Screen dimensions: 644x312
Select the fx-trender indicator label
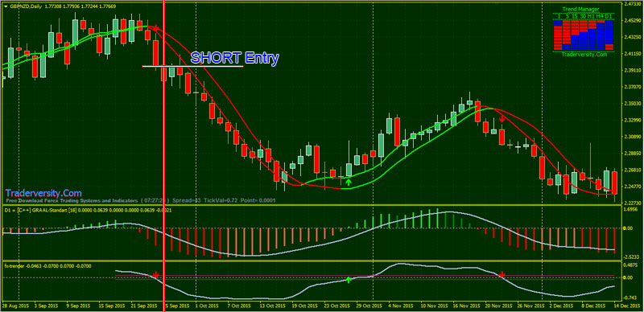pyautogui.click(x=14, y=266)
